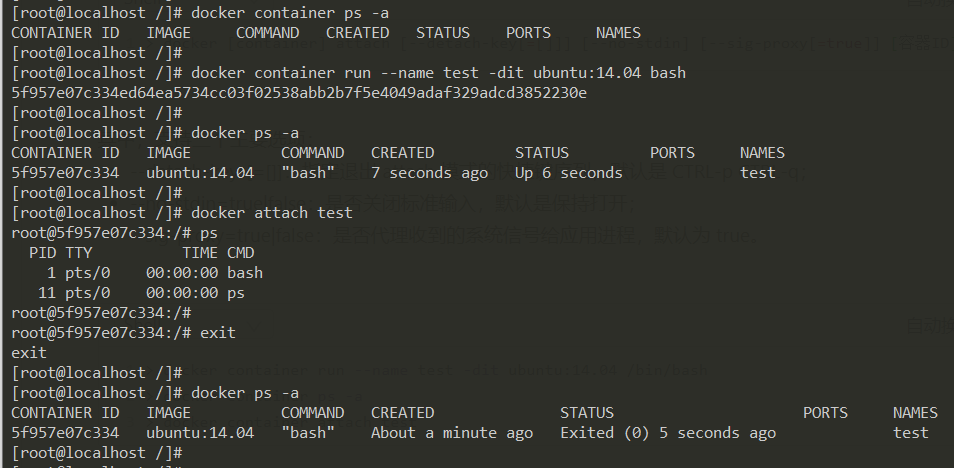954x468 pixels.
Task: Click the 'ps' command at the container prompt
Action: tap(208, 232)
